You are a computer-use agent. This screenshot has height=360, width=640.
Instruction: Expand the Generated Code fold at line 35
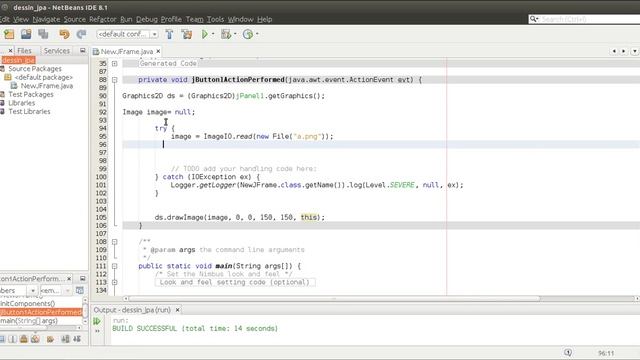tap(115, 64)
